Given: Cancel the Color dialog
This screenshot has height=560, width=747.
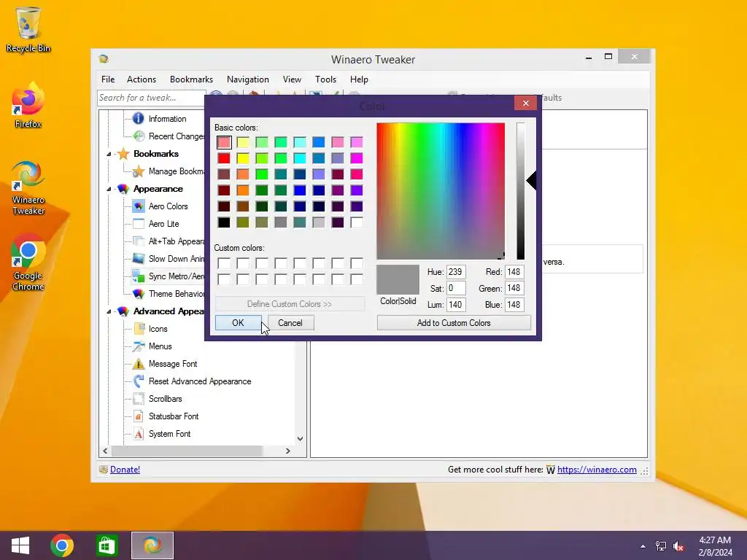Looking at the screenshot, I should [290, 323].
